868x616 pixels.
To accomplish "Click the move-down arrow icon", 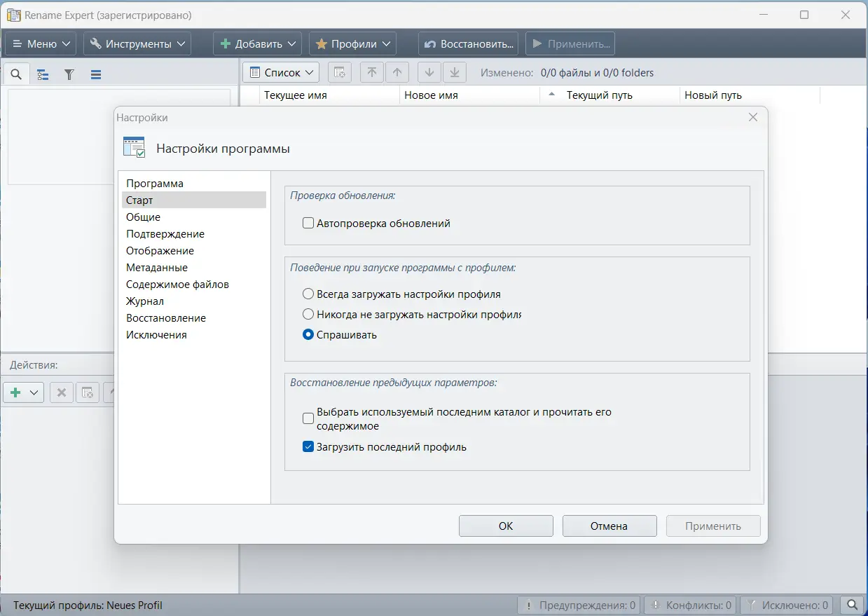I will [429, 73].
